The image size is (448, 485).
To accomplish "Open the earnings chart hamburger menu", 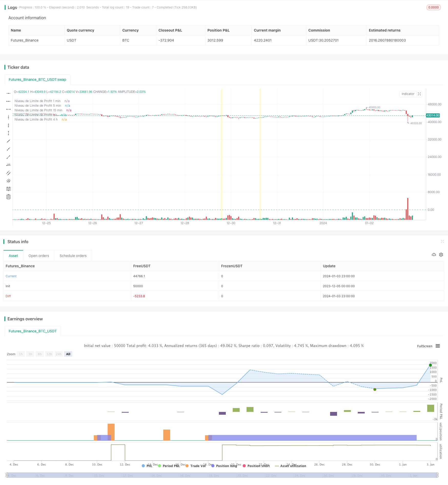I will [438, 346].
